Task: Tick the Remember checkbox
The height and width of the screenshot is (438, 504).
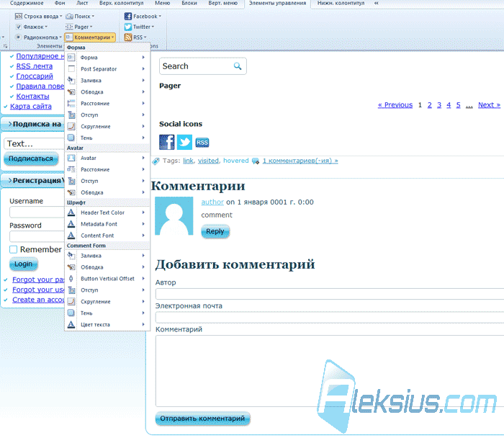Action: 13,249
